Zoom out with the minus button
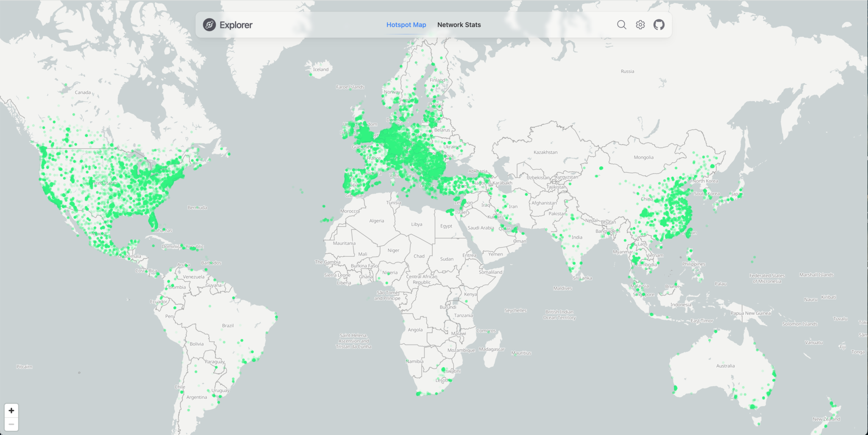The image size is (868, 435). tap(11, 424)
